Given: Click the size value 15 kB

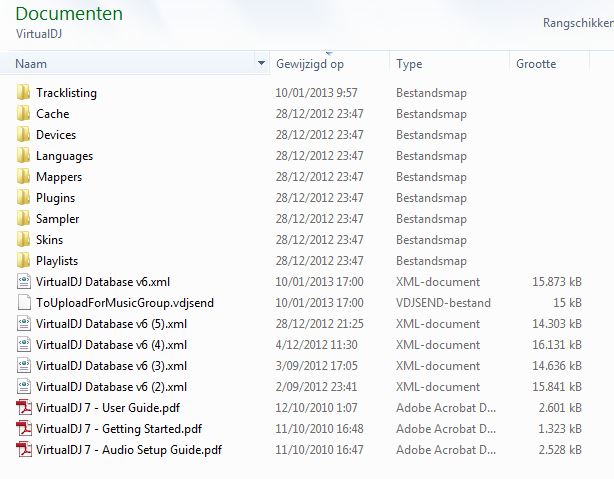Looking at the screenshot, I should pyautogui.click(x=567, y=303).
